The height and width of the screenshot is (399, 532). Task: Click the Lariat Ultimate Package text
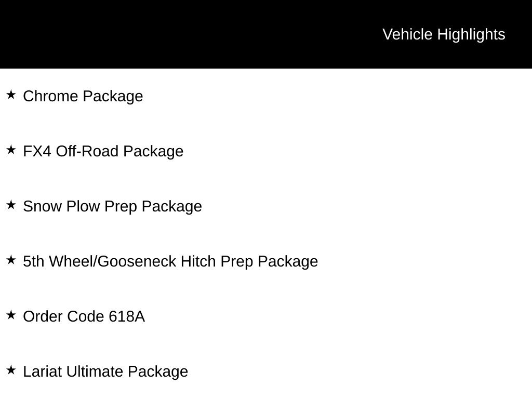(x=105, y=371)
